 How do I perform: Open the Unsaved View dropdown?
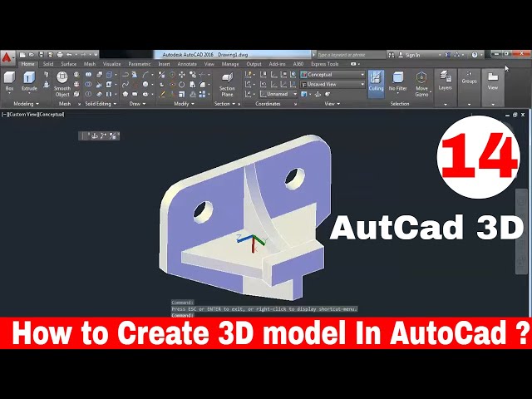[332, 84]
